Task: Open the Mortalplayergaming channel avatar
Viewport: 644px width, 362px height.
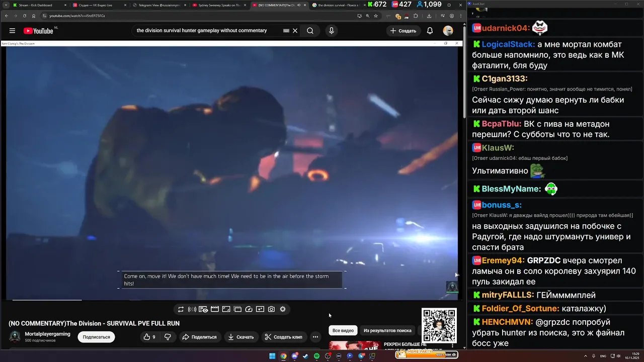Action: coord(15,337)
